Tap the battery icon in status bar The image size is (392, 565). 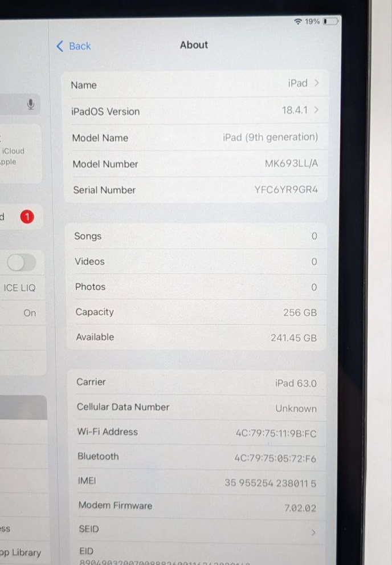click(x=330, y=22)
